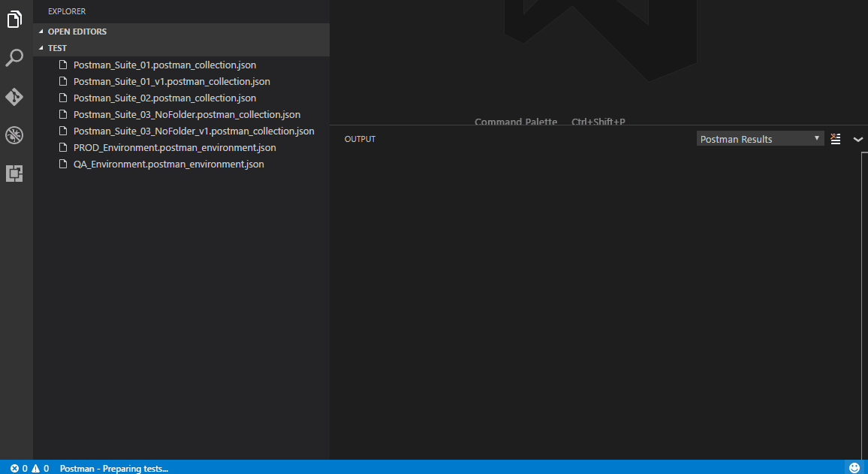Click the errors count icon in status bar
Image resolution: width=868 pixels, height=474 pixels.
14,469
